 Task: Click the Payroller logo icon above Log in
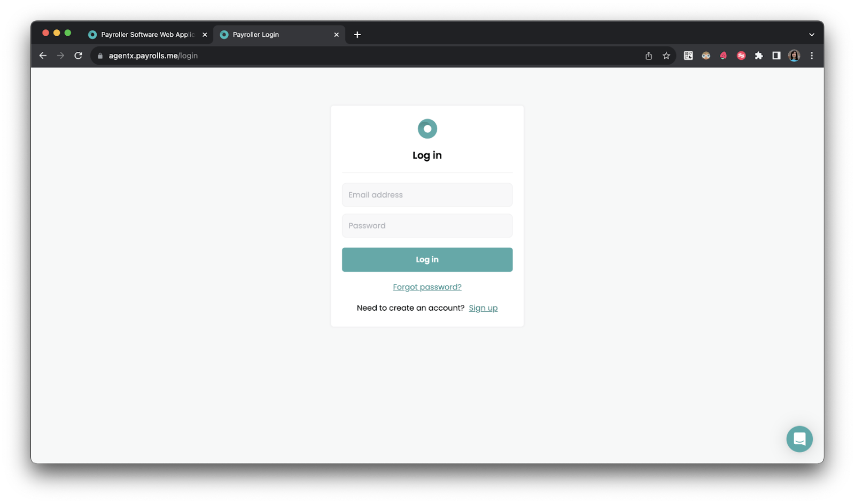[x=427, y=129]
